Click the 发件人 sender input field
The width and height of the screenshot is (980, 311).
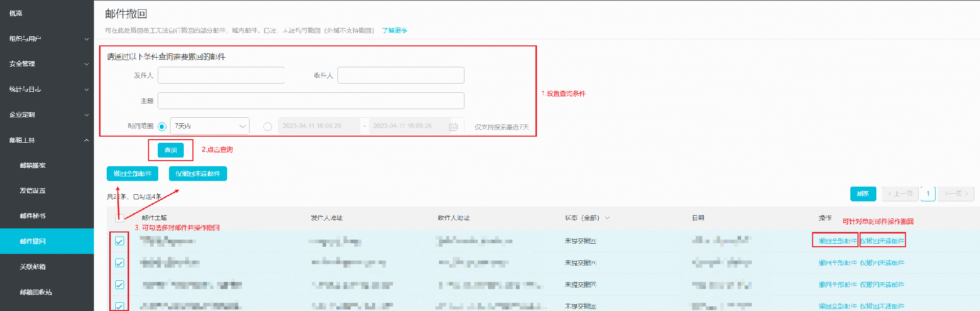tap(221, 75)
